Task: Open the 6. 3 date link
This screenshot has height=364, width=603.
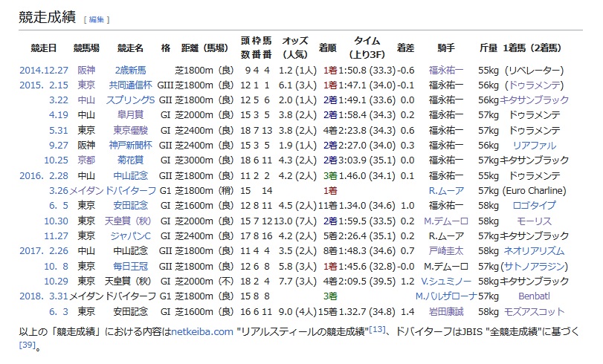Action: tap(59, 311)
